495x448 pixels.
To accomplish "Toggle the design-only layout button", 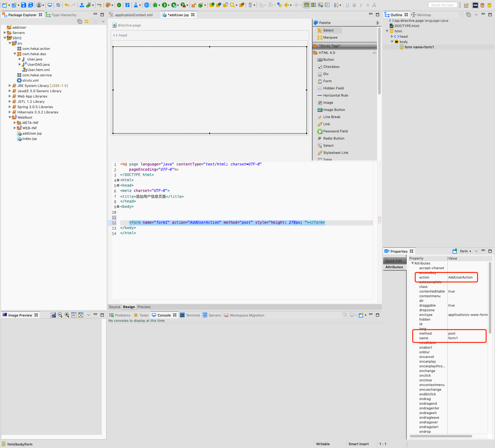I will pyautogui.click(x=321, y=5).
